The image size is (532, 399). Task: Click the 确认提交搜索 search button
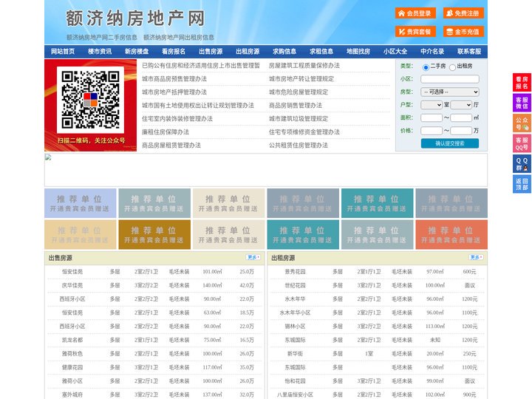[450, 143]
